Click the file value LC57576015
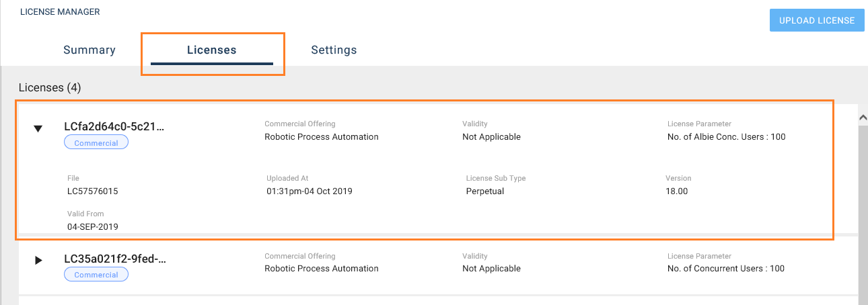868x305 pixels. pos(93,191)
